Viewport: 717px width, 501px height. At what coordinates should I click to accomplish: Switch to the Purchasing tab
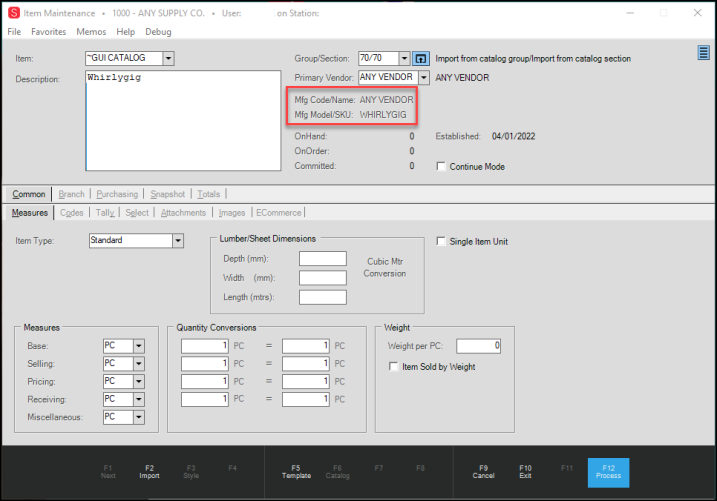click(117, 194)
